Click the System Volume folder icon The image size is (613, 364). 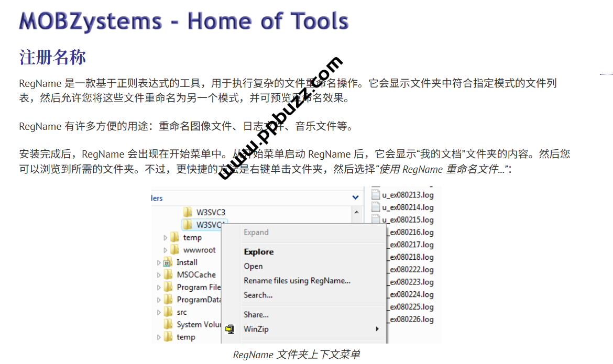click(x=168, y=325)
